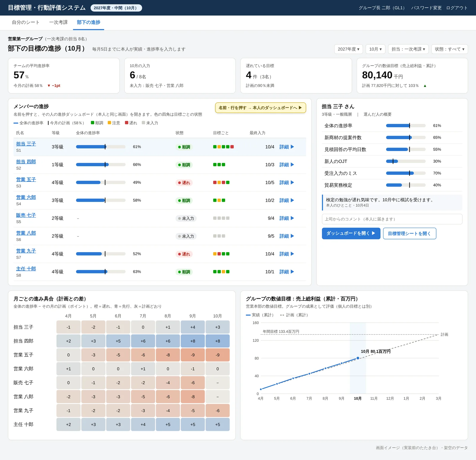Screen dimensions: 476x460
Task: Open 主任 十郎 name link
Action: pos(26,269)
